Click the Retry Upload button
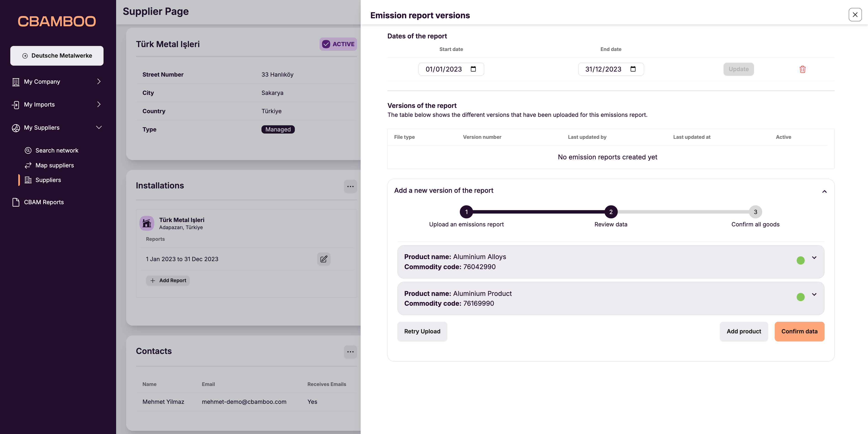Viewport: 868px width, 434px height. [422, 331]
